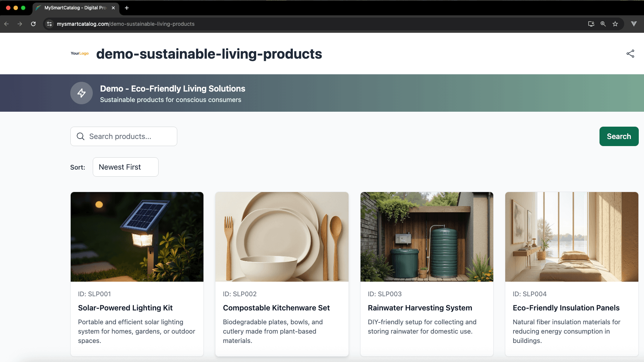The height and width of the screenshot is (362, 644).
Task: Open the browser profile menu at far right
Action: (634, 24)
